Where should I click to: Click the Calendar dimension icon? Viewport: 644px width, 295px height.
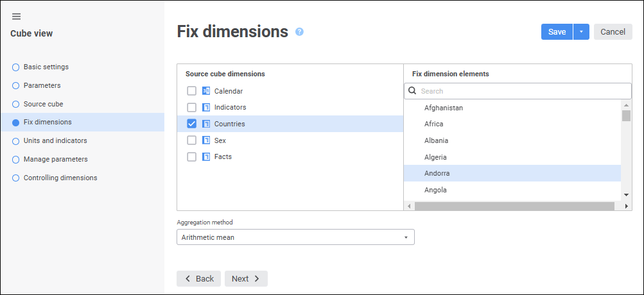coord(206,91)
